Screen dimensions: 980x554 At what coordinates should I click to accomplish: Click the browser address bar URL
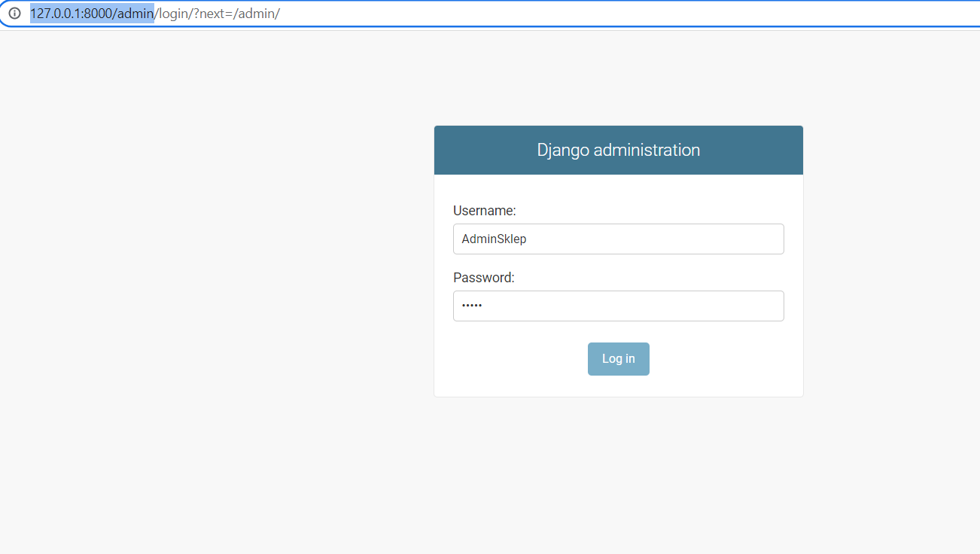[x=155, y=14]
